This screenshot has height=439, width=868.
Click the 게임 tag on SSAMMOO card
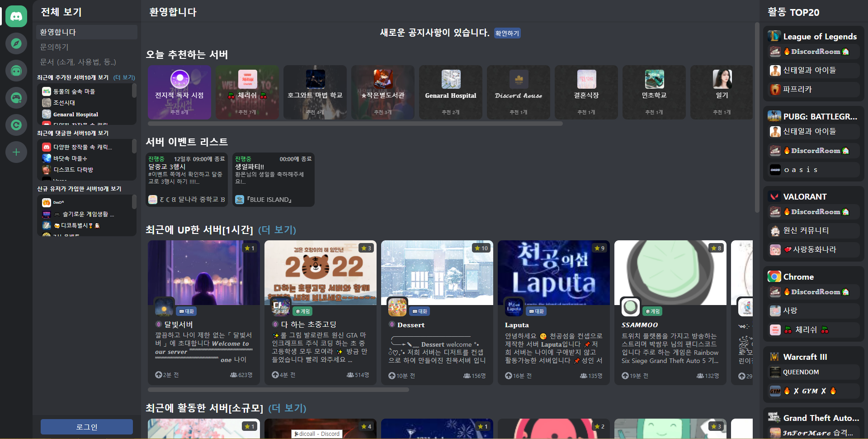tap(653, 311)
